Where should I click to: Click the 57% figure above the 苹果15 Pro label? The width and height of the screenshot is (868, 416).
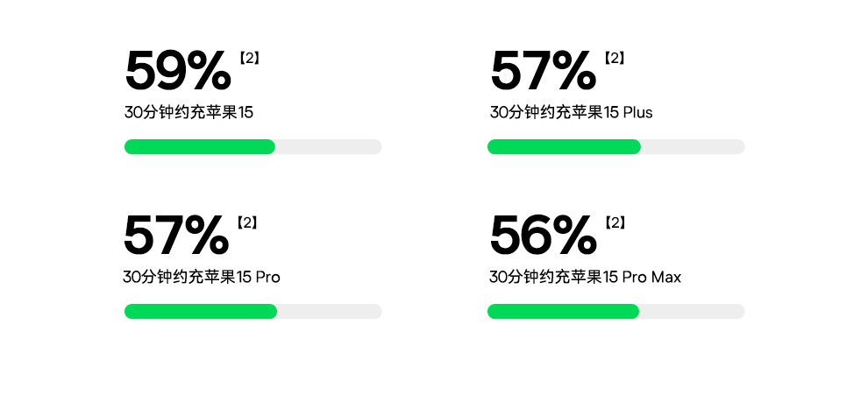click(176, 236)
